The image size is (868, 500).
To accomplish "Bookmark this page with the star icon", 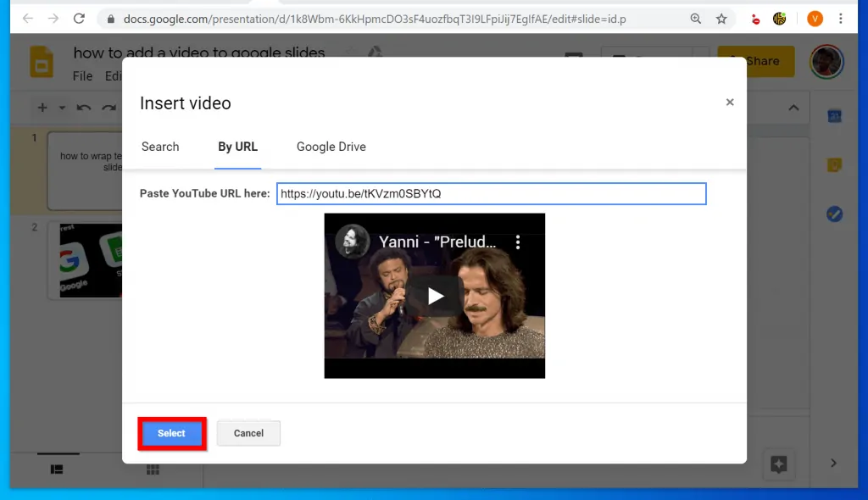I will tap(721, 18).
